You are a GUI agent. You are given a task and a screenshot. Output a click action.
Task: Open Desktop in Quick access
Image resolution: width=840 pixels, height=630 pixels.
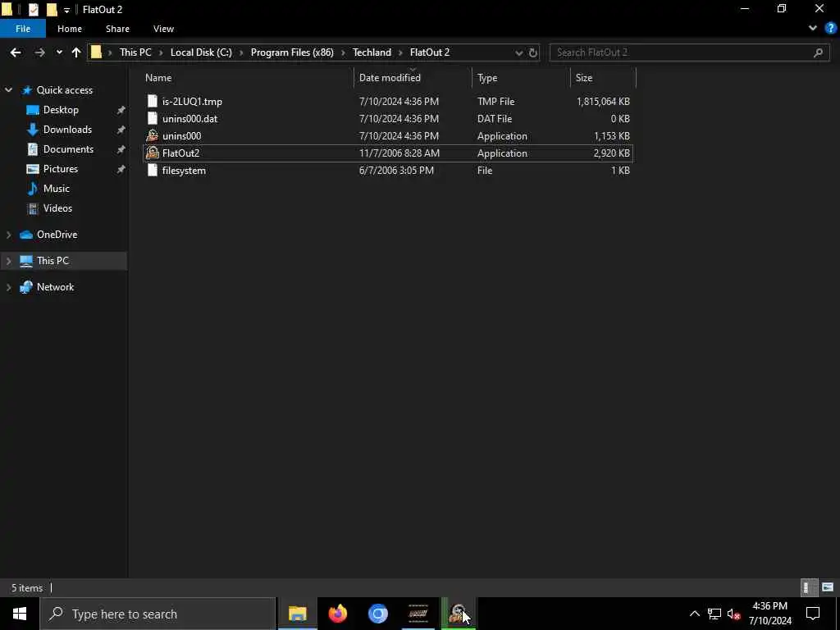pos(61,110)
